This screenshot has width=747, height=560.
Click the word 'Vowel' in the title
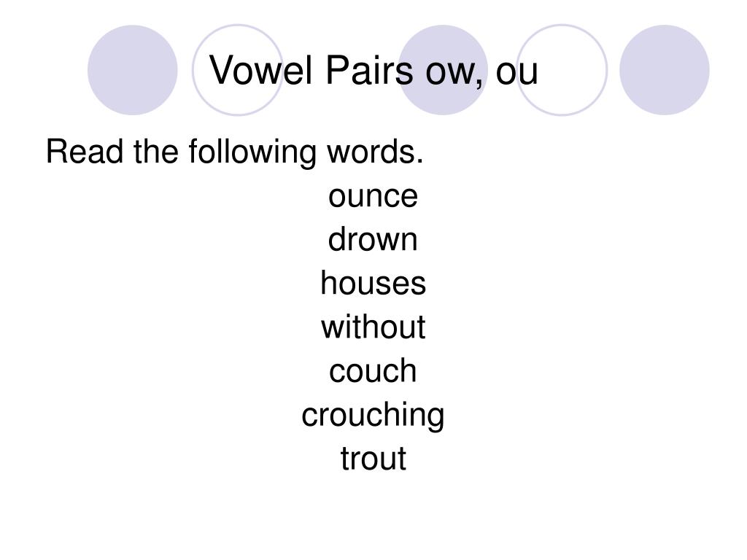click(x=260, y=71)
